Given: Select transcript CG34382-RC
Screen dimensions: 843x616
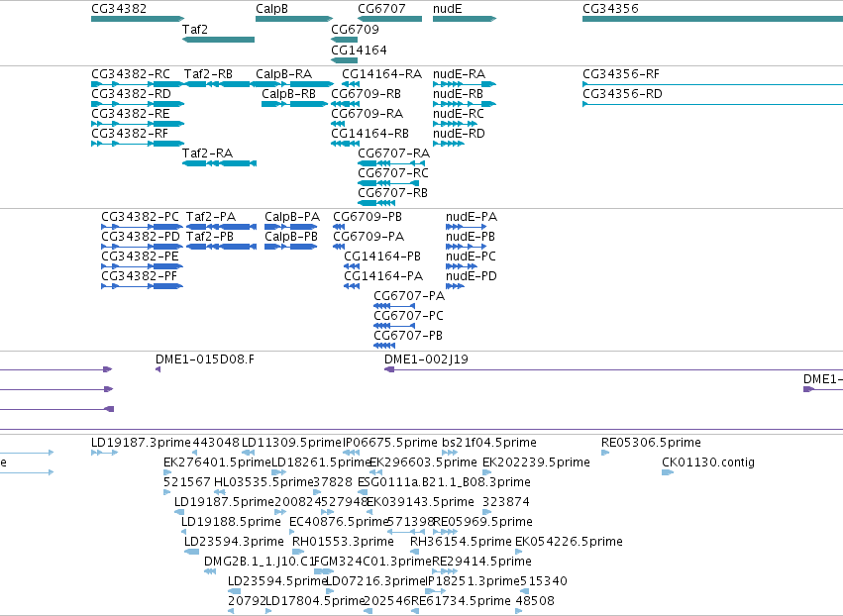Looking at the screenshot, I should click(x=138, y=84).
